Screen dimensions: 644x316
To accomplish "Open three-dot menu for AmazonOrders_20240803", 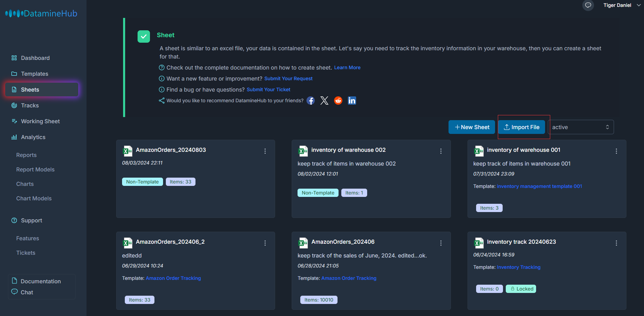I will coord(265,151).
